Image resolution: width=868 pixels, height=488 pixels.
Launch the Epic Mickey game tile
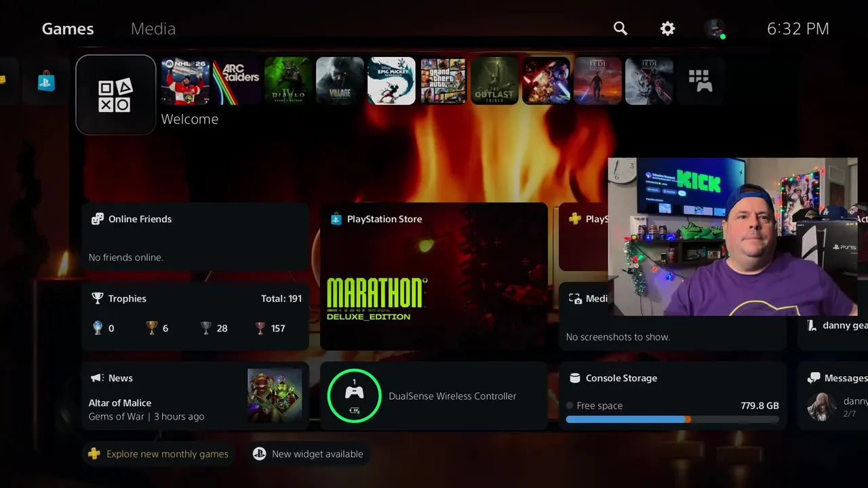[391, 81]
